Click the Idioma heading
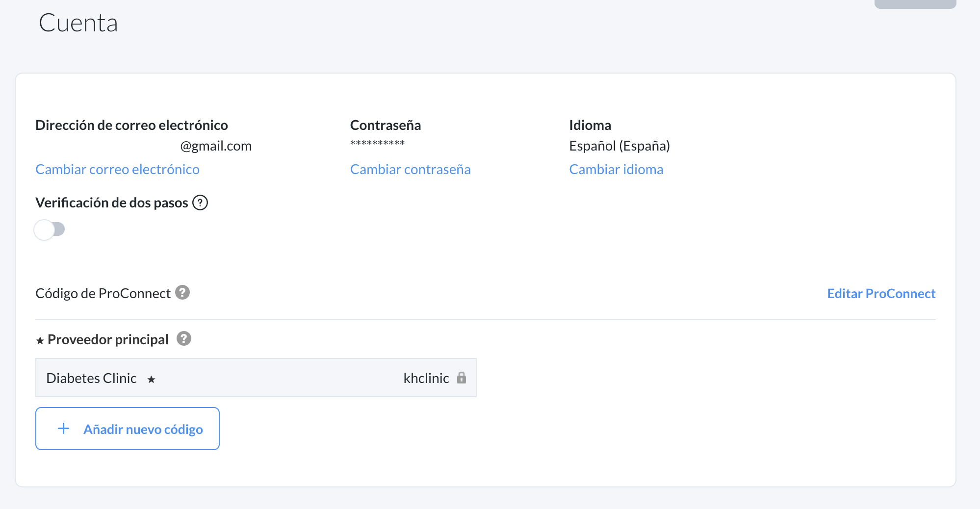 coord(590,125)
